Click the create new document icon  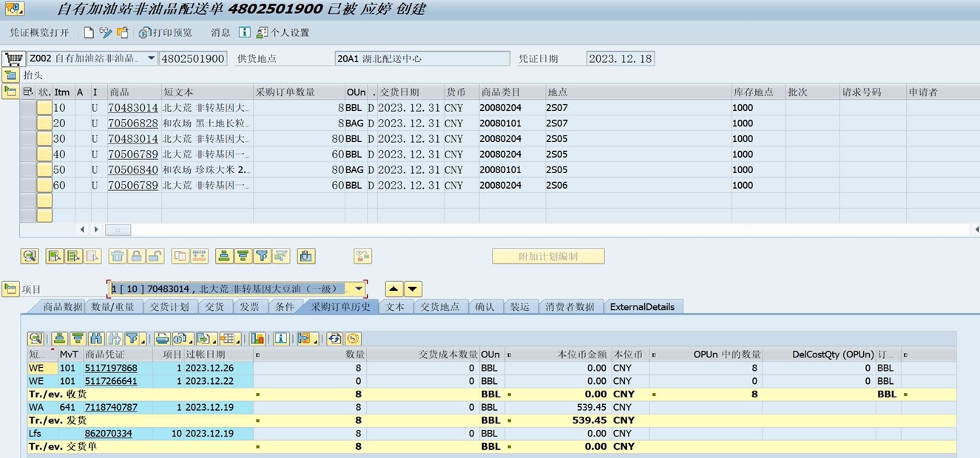pos(89,33)
